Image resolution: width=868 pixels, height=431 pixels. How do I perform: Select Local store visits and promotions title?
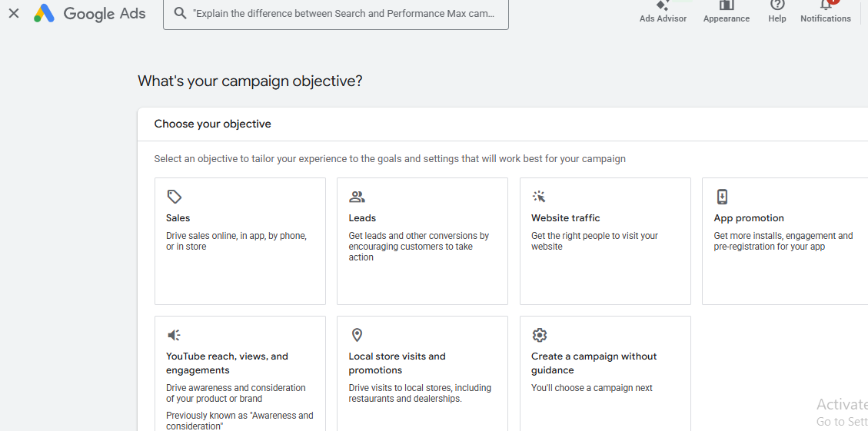pos(397,363)
